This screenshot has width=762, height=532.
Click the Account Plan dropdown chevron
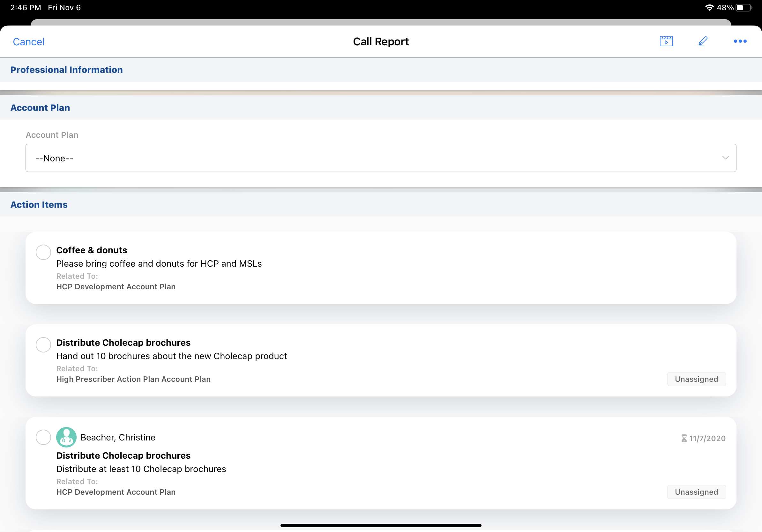pyautogui.click(x=725, y=158)
